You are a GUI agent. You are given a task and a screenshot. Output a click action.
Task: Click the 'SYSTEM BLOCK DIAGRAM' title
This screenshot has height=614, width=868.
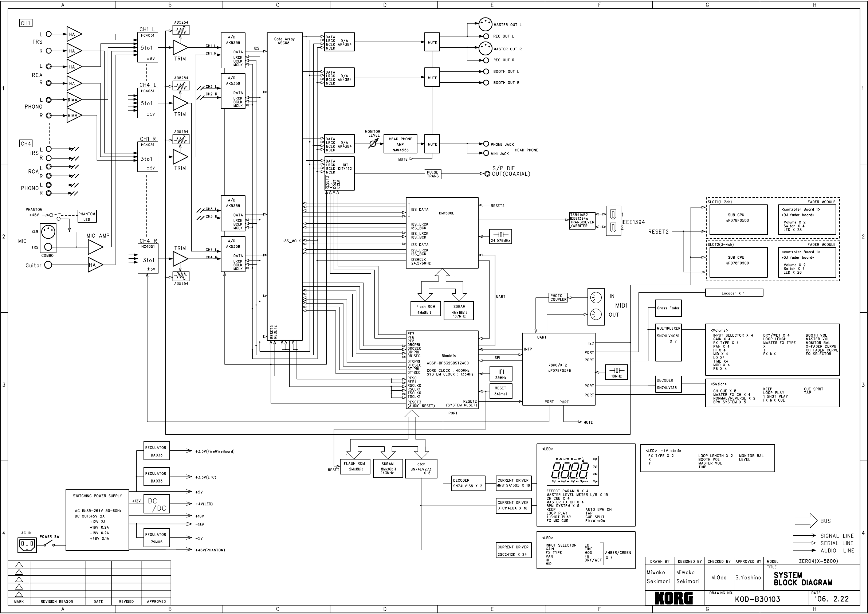point(803,579)
